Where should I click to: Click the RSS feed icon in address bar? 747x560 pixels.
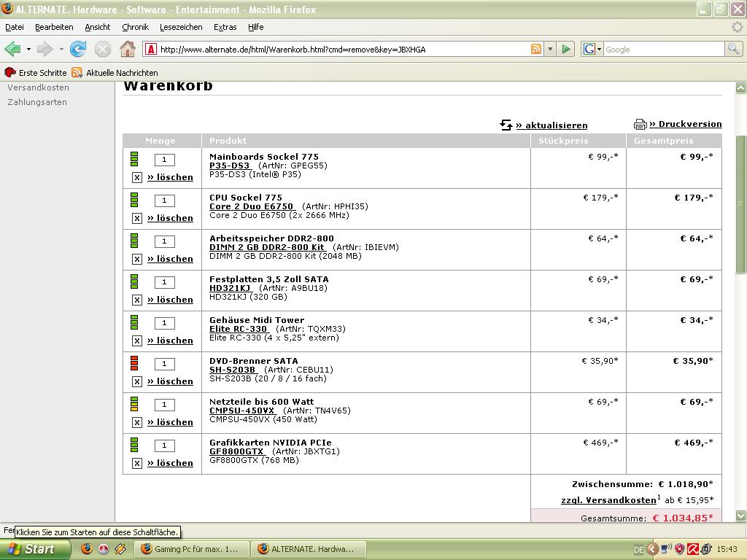pos(536,49)
